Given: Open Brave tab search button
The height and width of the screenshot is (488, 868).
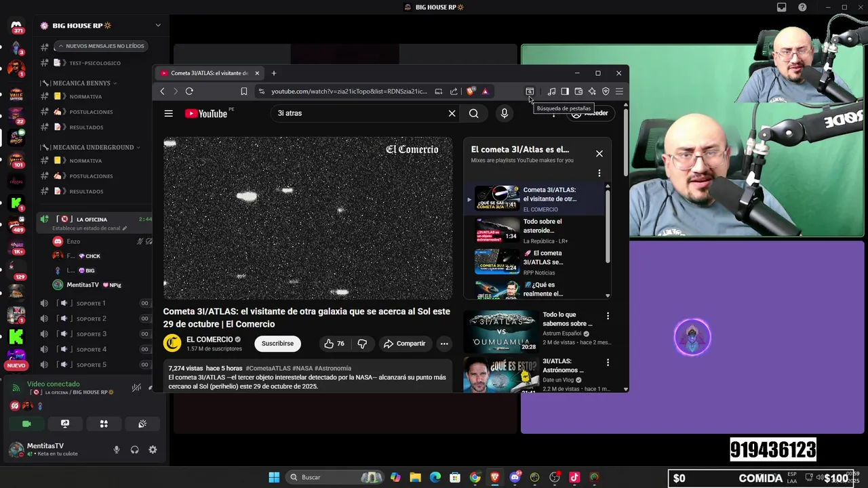Looking at the screenshot, I should (x=530, y=91).
